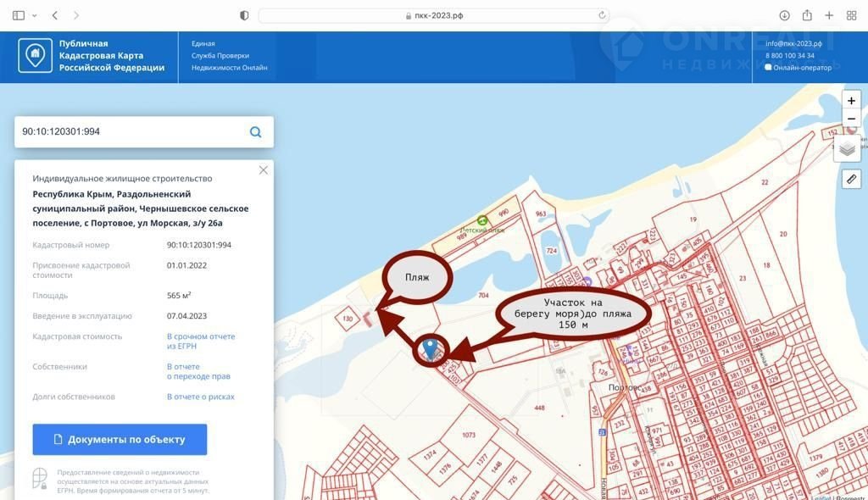
Task: Open the Share menu in Safari
Action: [x=807, y=15]
